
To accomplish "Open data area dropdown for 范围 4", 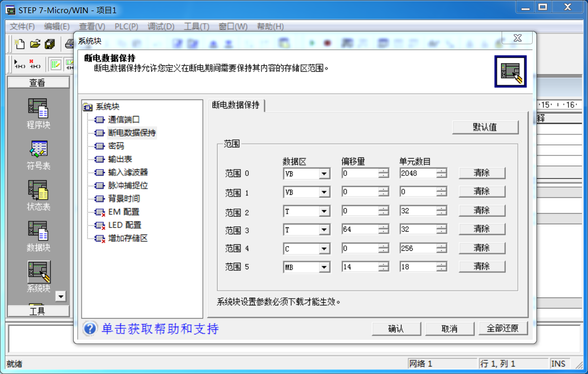I will click(325, 249).
